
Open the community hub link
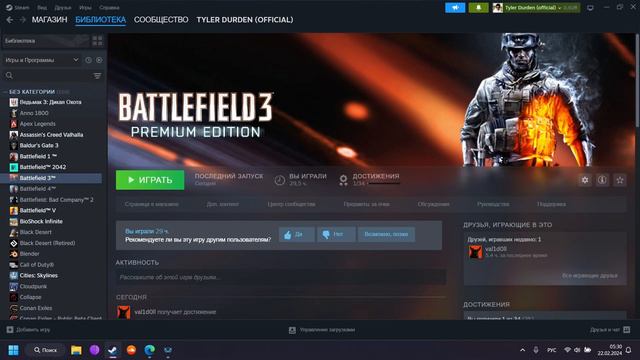pos(291,204)
